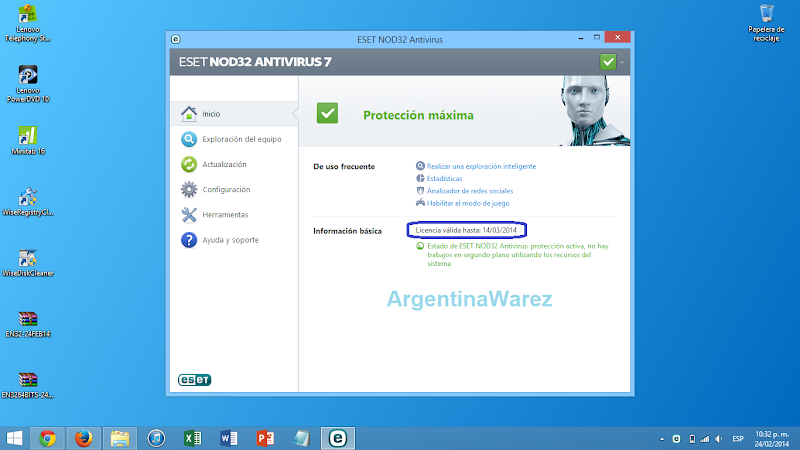
Task: Click Realizar una exploración inteligente link
Action: click(x=481, y=166)
